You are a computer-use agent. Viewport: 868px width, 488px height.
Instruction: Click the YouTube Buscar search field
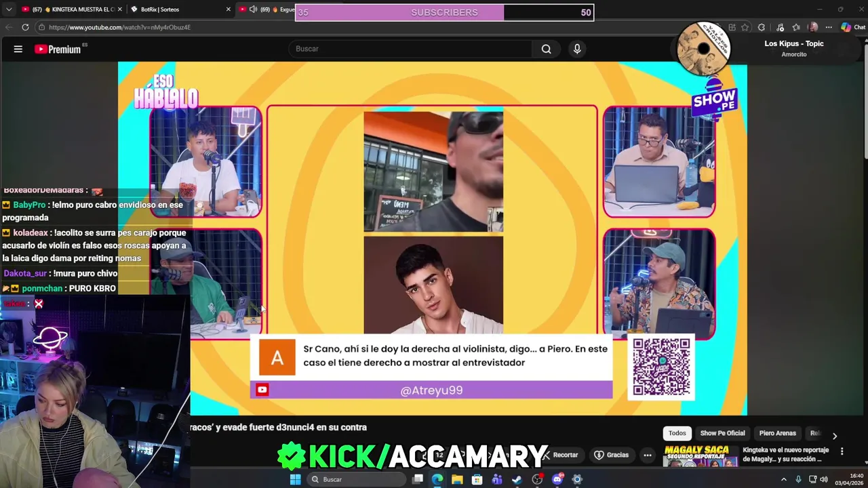410,49
